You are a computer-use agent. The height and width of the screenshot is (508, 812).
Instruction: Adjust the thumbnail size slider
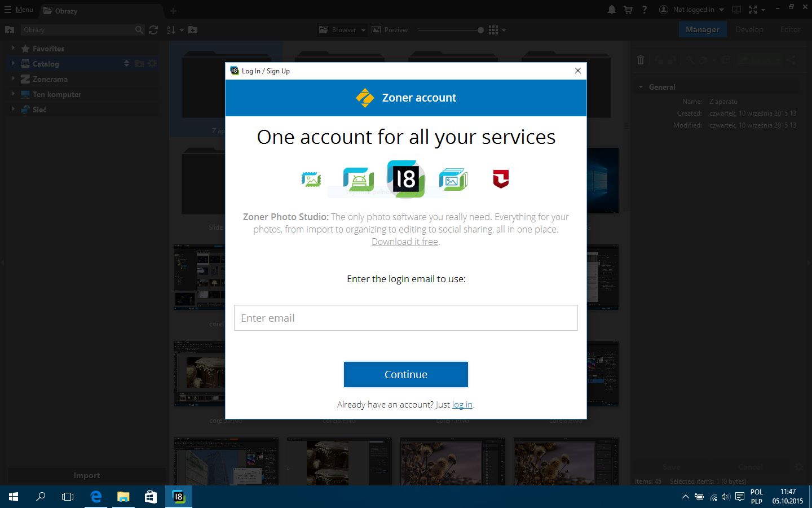pyautogui.click(x=480, y=30)
